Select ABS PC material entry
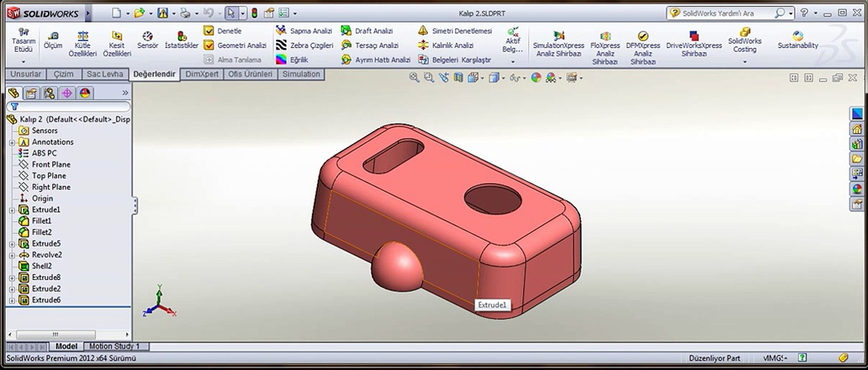The height and width of the screenshot is (370, 868). (44, 153)
